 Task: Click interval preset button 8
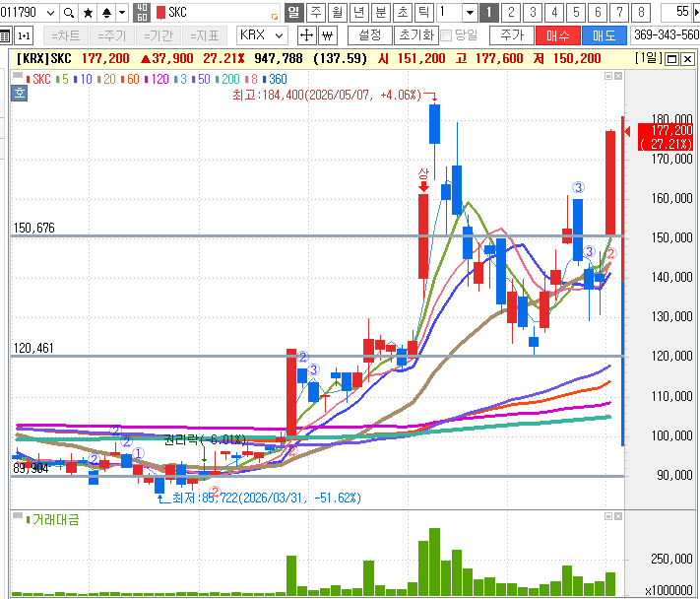641,13
